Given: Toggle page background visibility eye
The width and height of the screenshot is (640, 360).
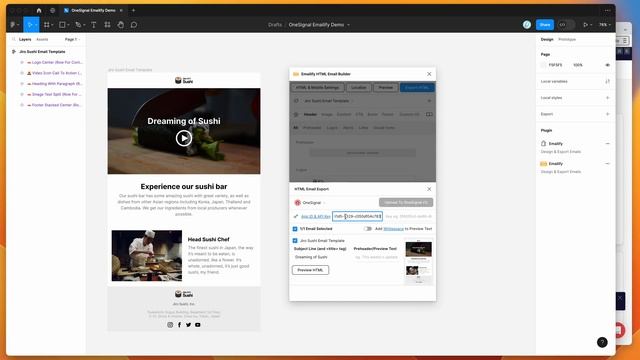Looking at the screenshot, I should pyautogui.click(x=607, y=65).
